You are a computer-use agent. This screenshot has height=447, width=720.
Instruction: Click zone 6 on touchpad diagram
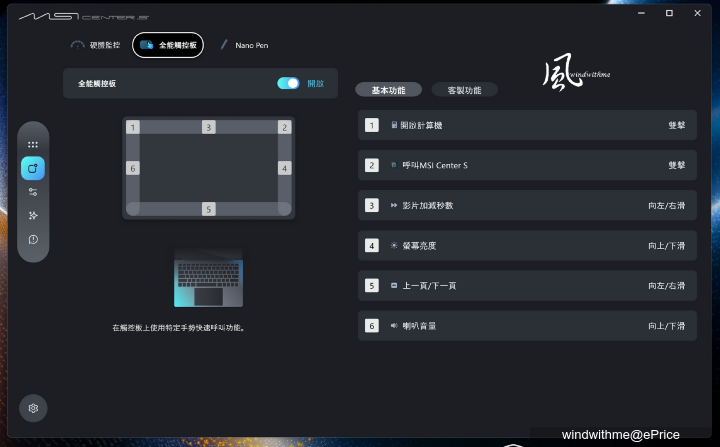(x=133, y=168)
